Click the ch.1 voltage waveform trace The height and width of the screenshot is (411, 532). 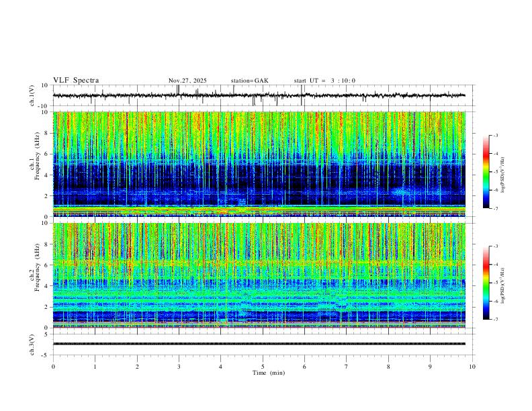259,95
